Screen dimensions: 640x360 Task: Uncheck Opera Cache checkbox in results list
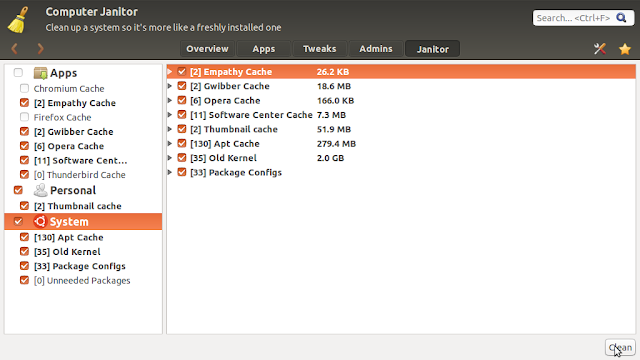182,100
